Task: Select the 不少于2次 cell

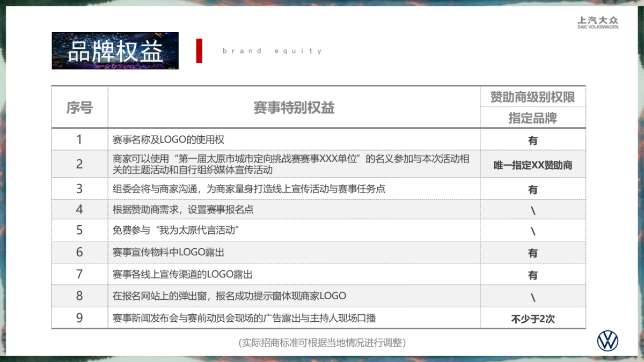Action: [x=532, y=319]
